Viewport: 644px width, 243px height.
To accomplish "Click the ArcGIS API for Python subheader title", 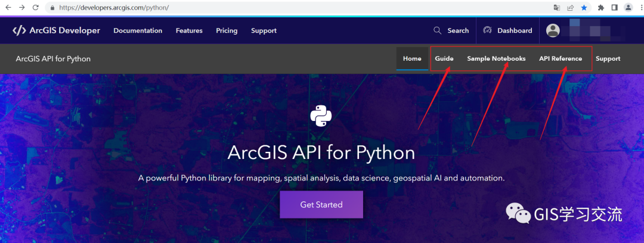I will [53, 59].
